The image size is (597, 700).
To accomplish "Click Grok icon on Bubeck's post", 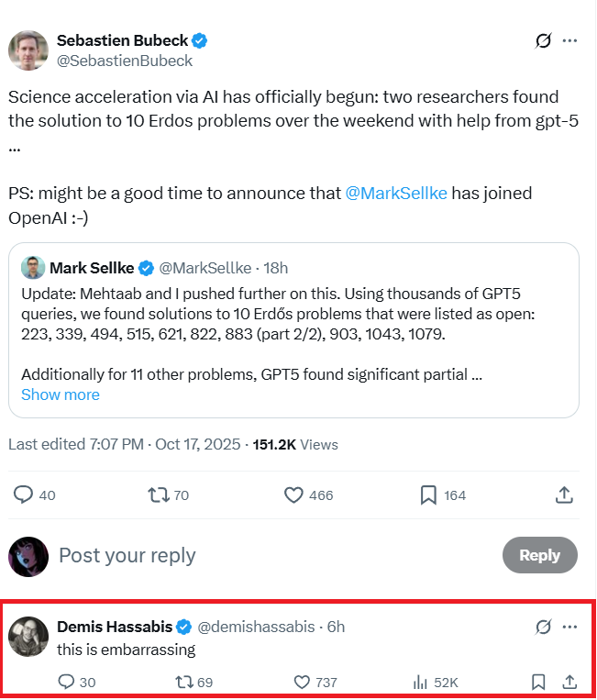I will [x=543, y=41].
